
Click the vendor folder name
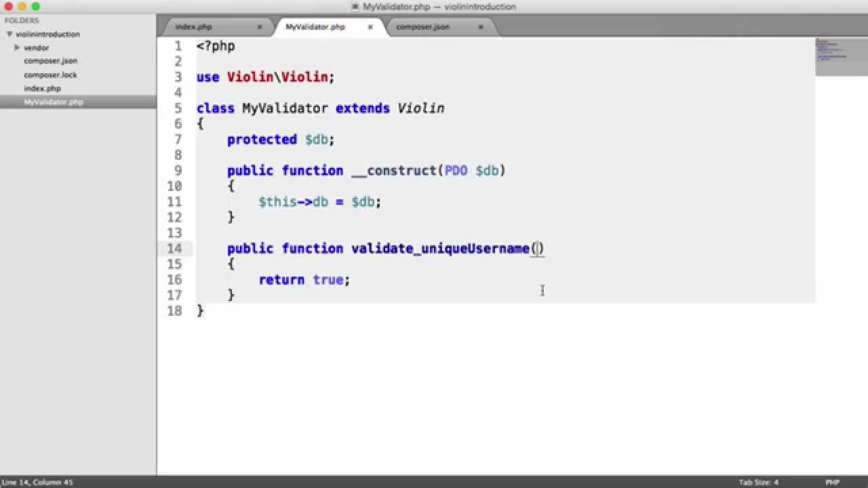coord(37,47)
